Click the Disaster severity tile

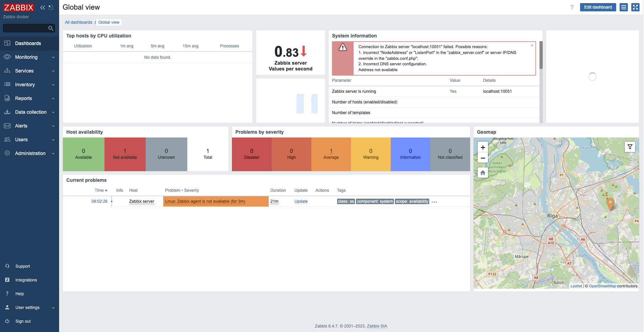click(x=252, y=154)
